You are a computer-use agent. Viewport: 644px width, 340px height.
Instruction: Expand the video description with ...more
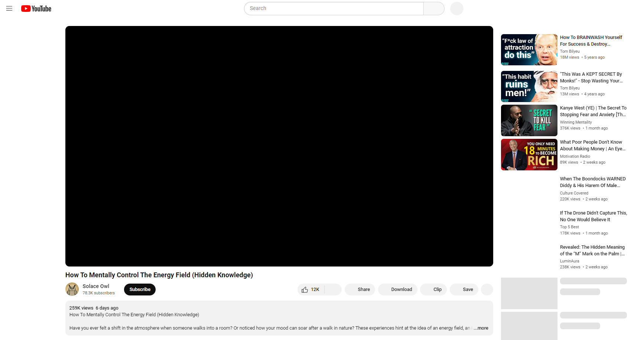pos(481,328)
